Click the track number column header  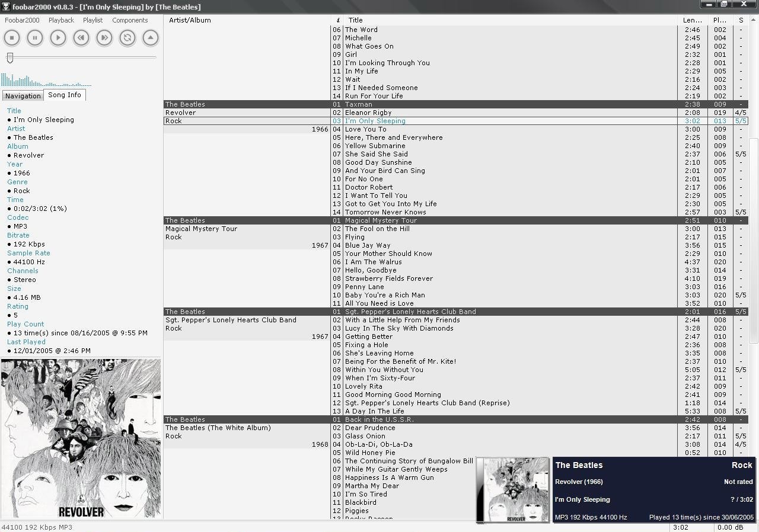tap(337, 20)
